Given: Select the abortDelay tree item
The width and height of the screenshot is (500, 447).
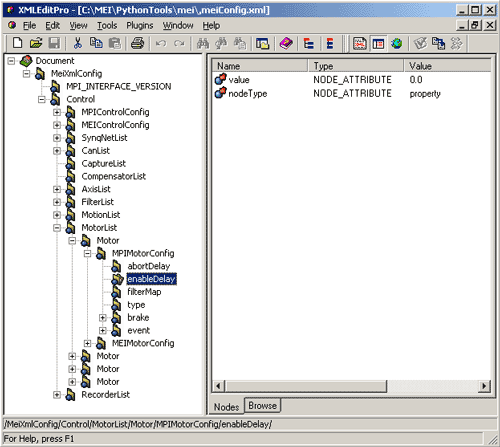Looking at the screenshot, I should point(149,266).
